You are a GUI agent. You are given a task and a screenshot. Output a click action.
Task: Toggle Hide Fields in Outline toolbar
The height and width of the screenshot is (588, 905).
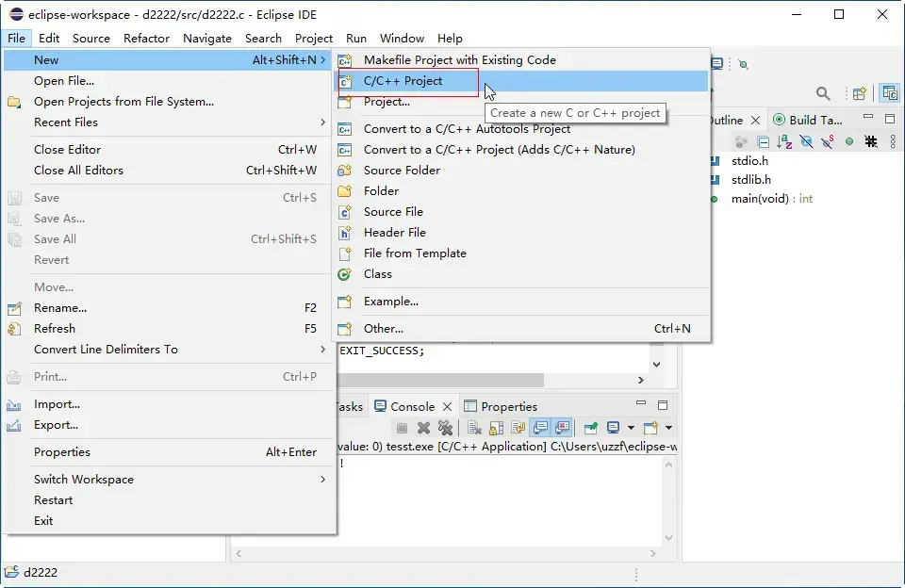point(806,141)
